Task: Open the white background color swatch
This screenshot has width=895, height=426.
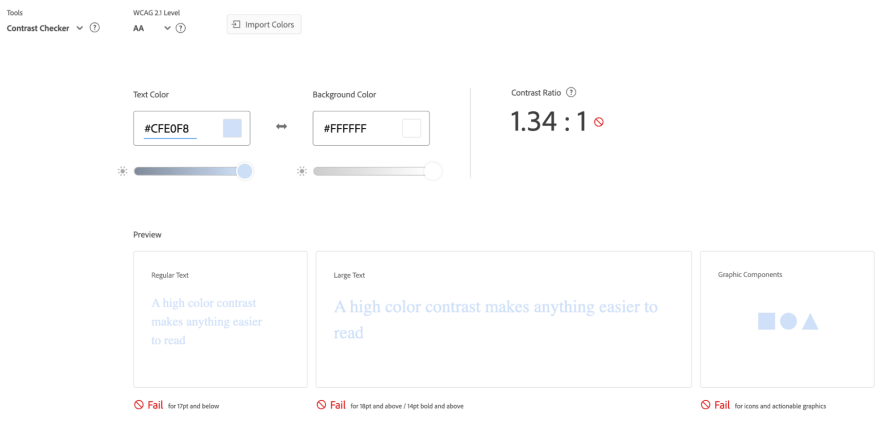Action: coord(411,128)
